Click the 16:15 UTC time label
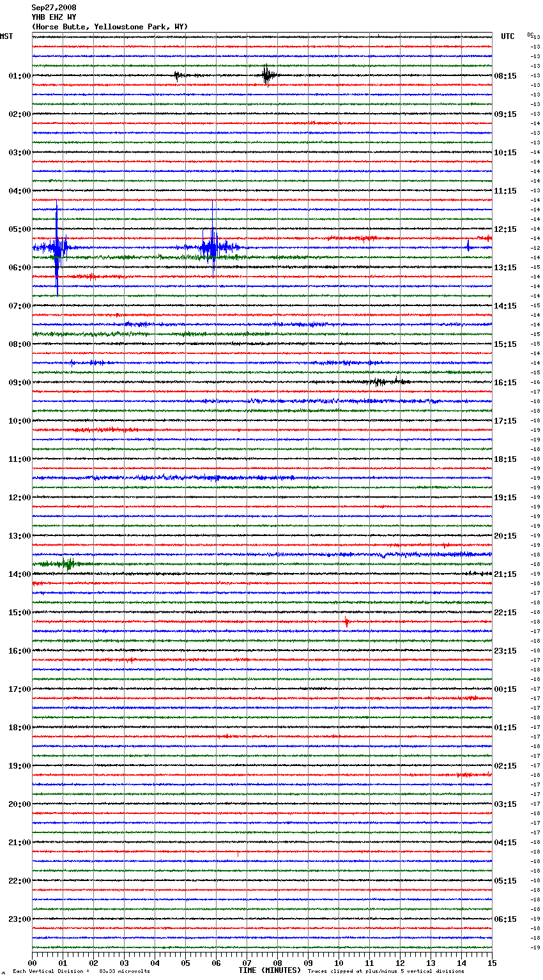 point(505,383)
